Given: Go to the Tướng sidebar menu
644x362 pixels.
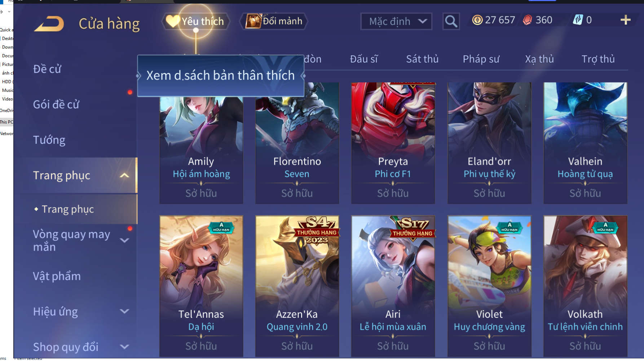Looking at the screenshot, I should (49, 140).
